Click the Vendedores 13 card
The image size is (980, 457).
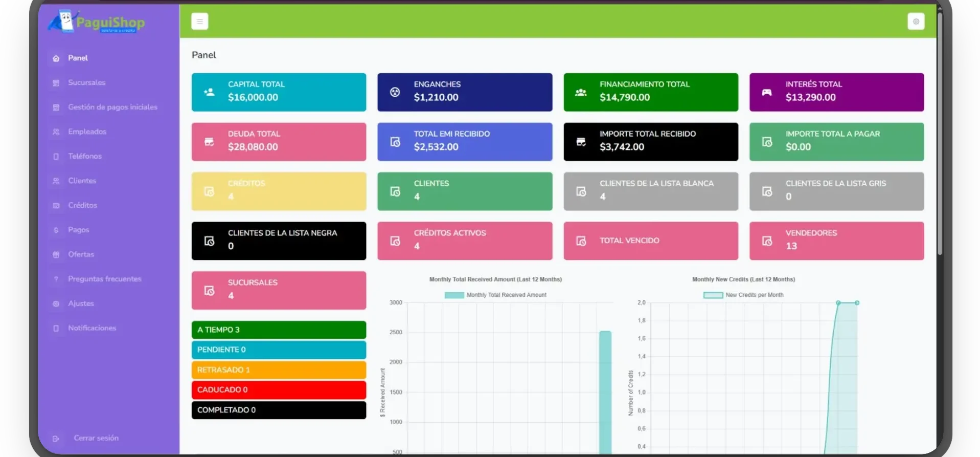pyautogui.click(x=836, y=241)
